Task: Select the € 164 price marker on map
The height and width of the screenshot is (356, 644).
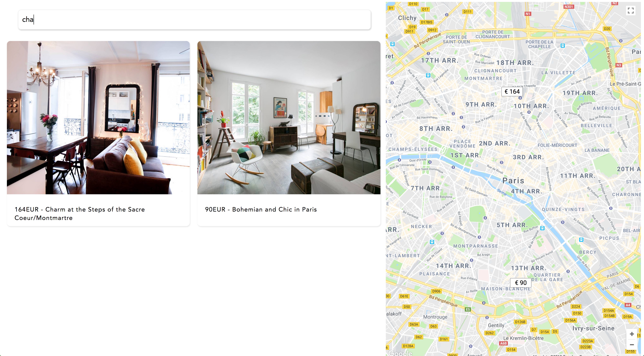Action: pyautogui.click(x=512, y=92)
